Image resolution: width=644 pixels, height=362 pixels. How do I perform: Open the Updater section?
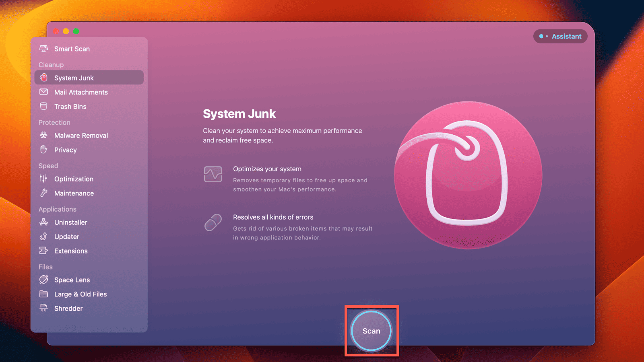coord(67,237)
